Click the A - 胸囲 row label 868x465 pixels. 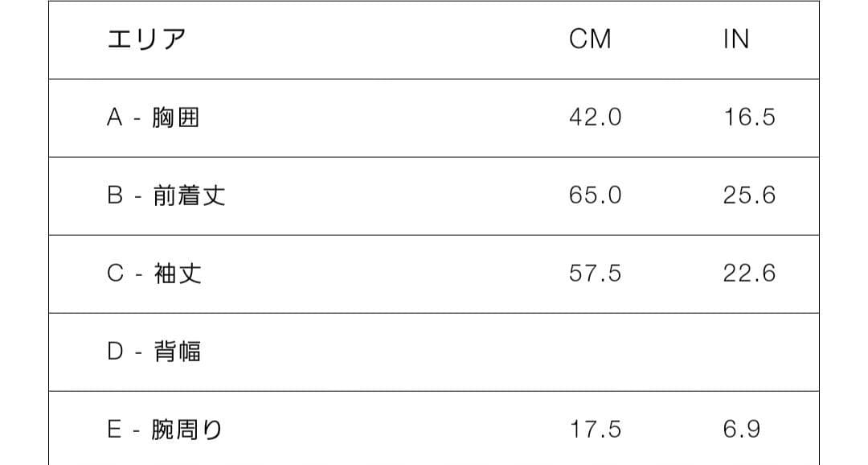[153, 118]
